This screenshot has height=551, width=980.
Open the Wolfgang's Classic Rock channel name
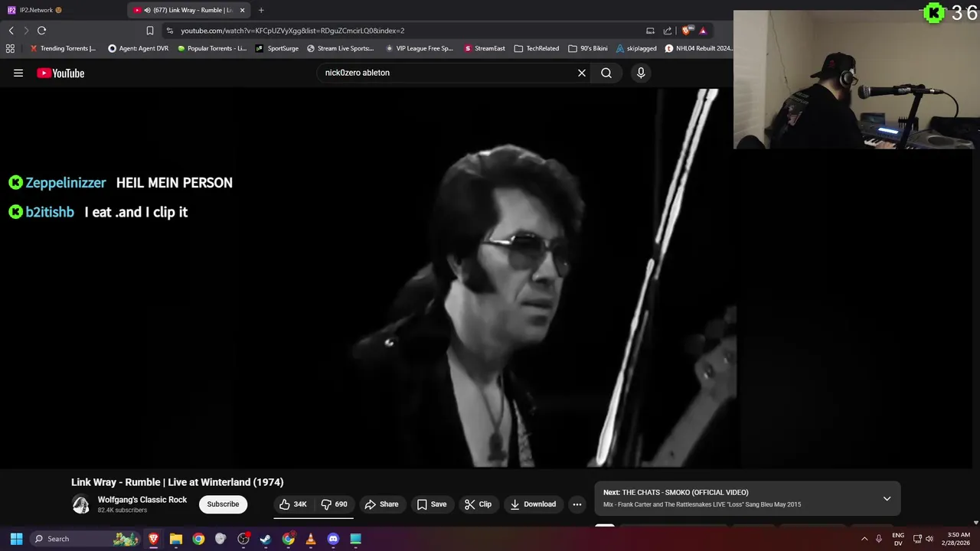tap(142, 500)
